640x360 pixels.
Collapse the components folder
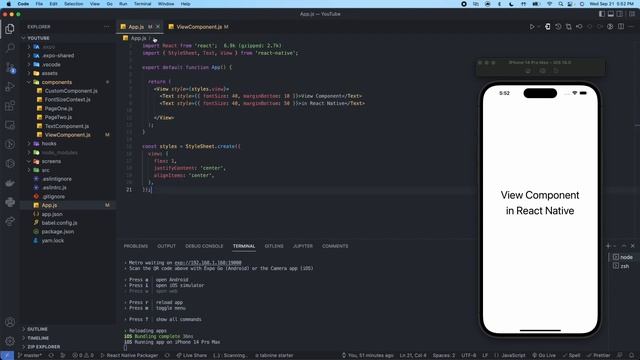click(57, 82)
